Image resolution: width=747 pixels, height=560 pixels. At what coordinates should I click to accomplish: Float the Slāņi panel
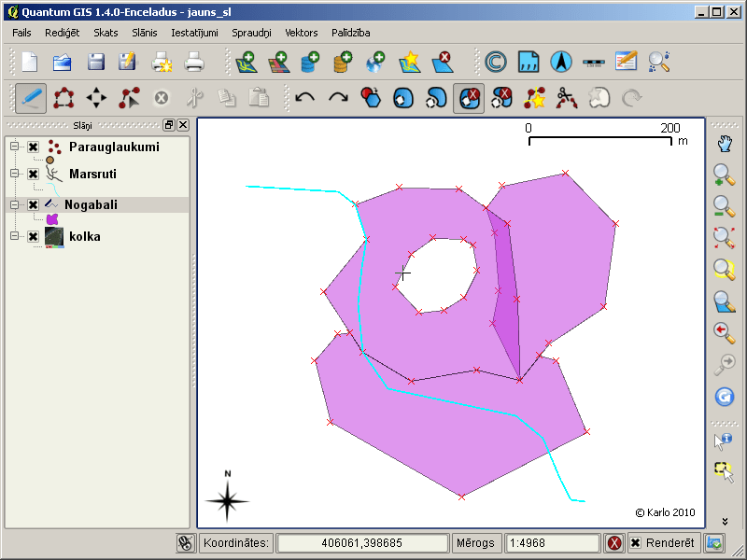pyautogui.click(x=169, y=125)
